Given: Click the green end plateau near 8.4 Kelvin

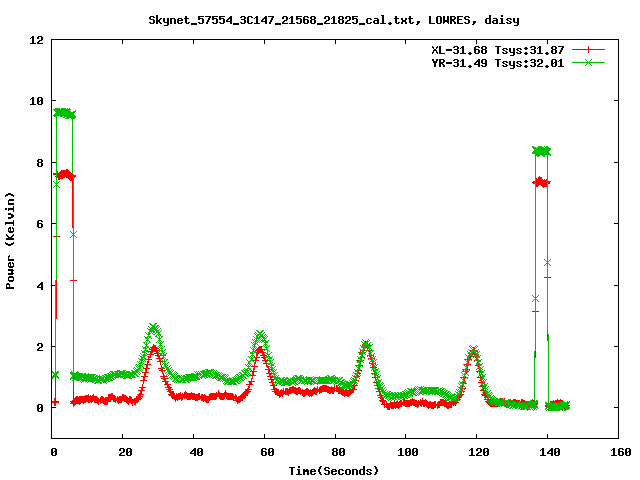Looking at the screenshot, I should (542, 151).
